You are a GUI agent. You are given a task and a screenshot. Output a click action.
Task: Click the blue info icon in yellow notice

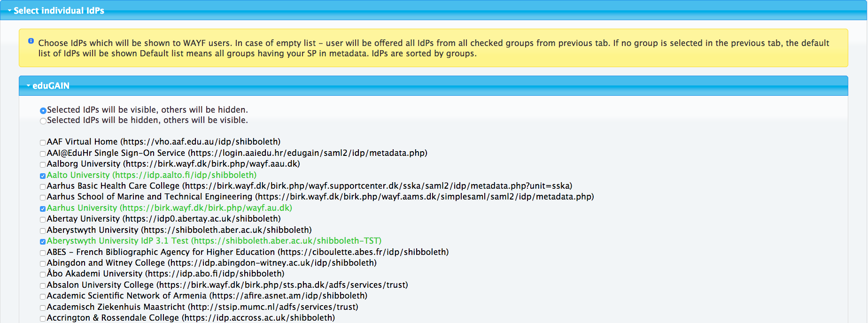[x=31, y=41]
